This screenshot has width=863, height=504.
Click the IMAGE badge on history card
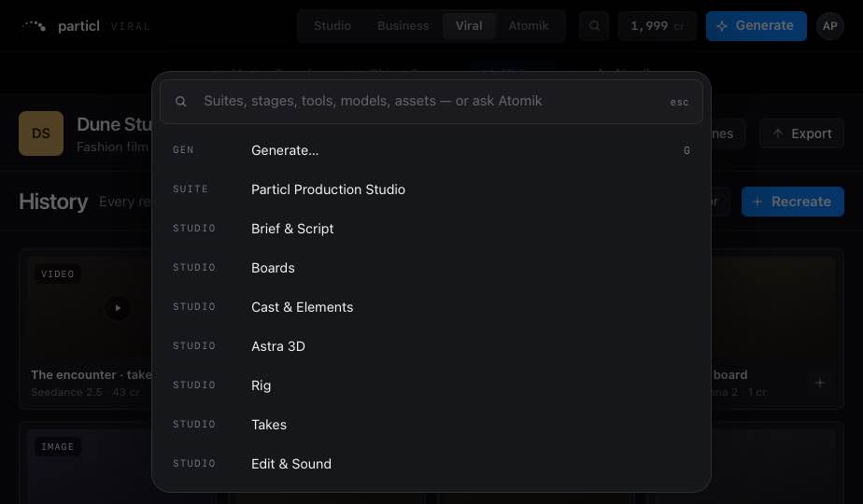(57, 447)
